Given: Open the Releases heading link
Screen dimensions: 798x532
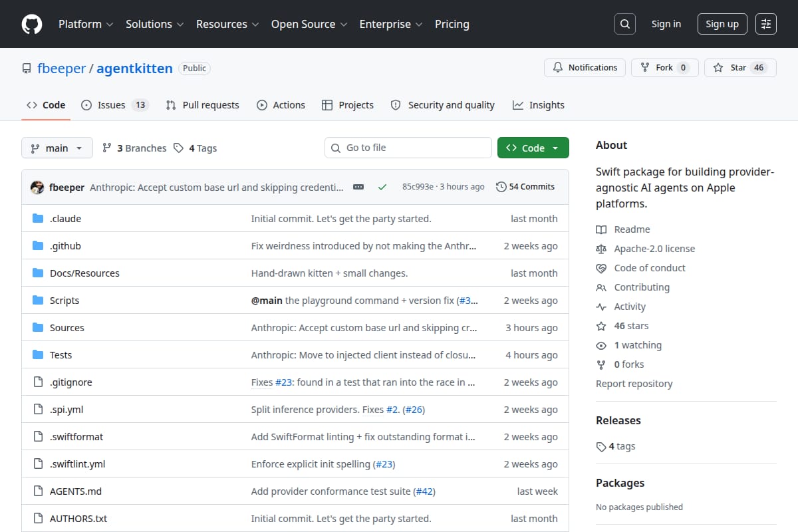Looking at the screenshot, I should [x=618, y=420].
